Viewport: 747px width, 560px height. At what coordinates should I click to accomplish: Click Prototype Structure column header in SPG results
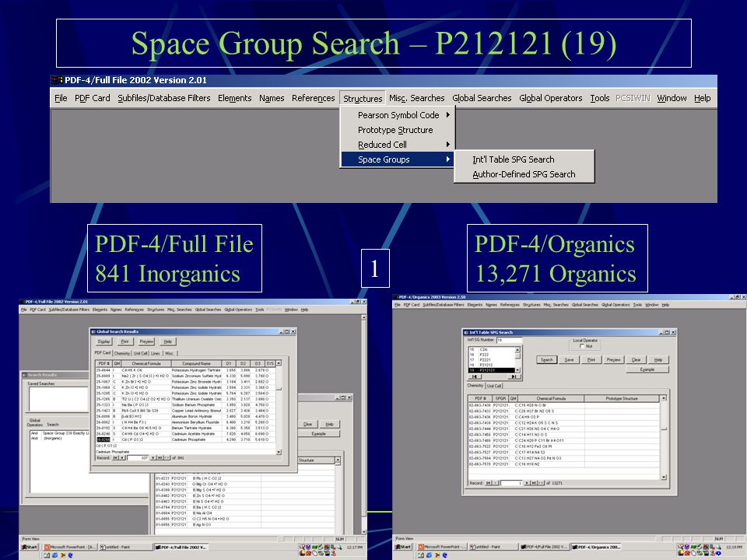click(622, 398)
